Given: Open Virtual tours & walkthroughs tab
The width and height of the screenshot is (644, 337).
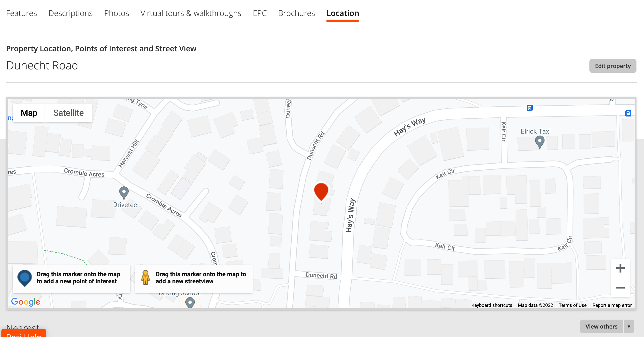Looking at the screenshot, I should tap(191, 13).
